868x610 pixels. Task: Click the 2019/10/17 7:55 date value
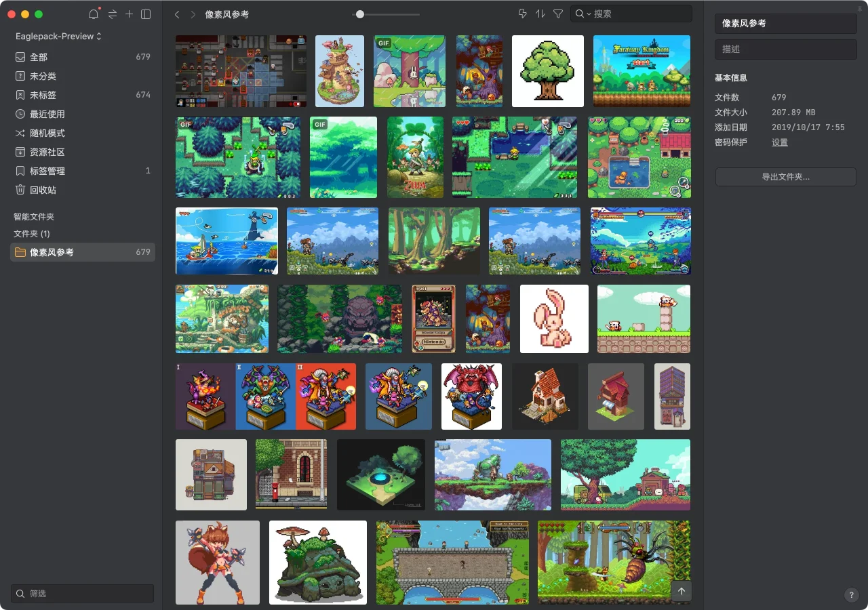tap(808, 127)
